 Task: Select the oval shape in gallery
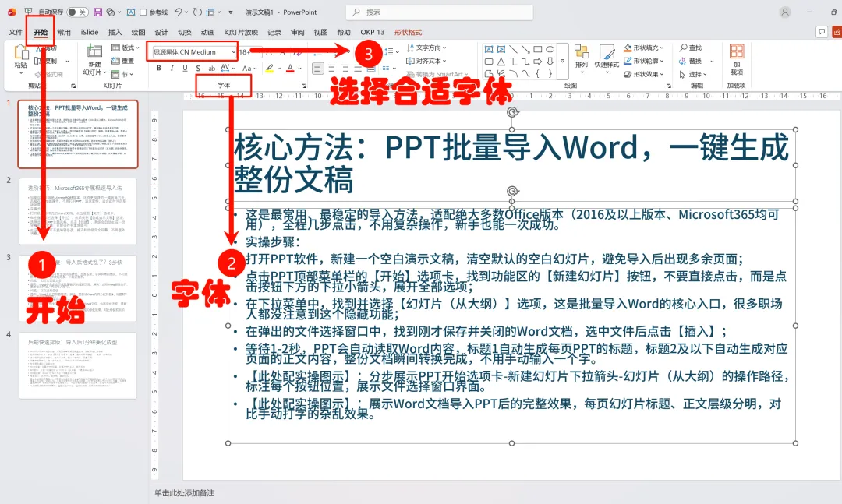click(550, 49)
